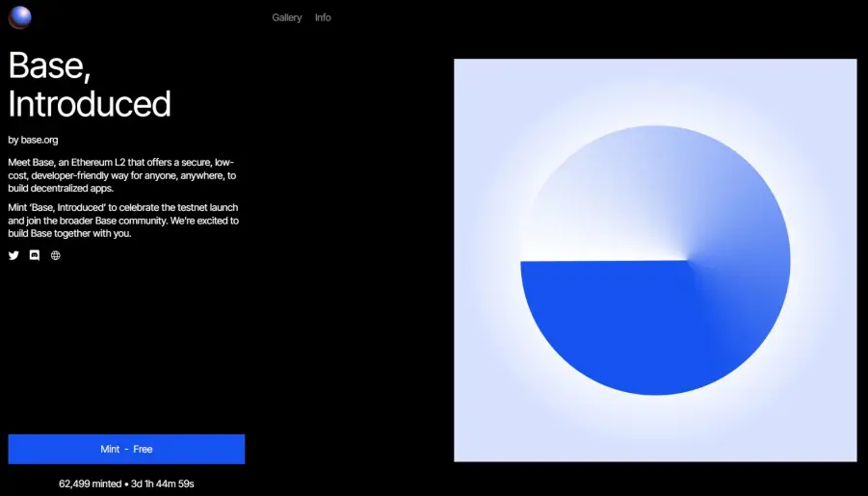Open the Gallery nav item
Viewport: 868px width, 496px height.
[x=287, y=17]
